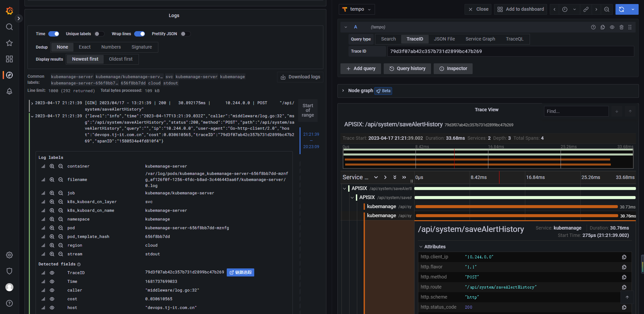Screen dimensions: 644x314
Task: Open starred dashboards icon
Action: [9, 43]
